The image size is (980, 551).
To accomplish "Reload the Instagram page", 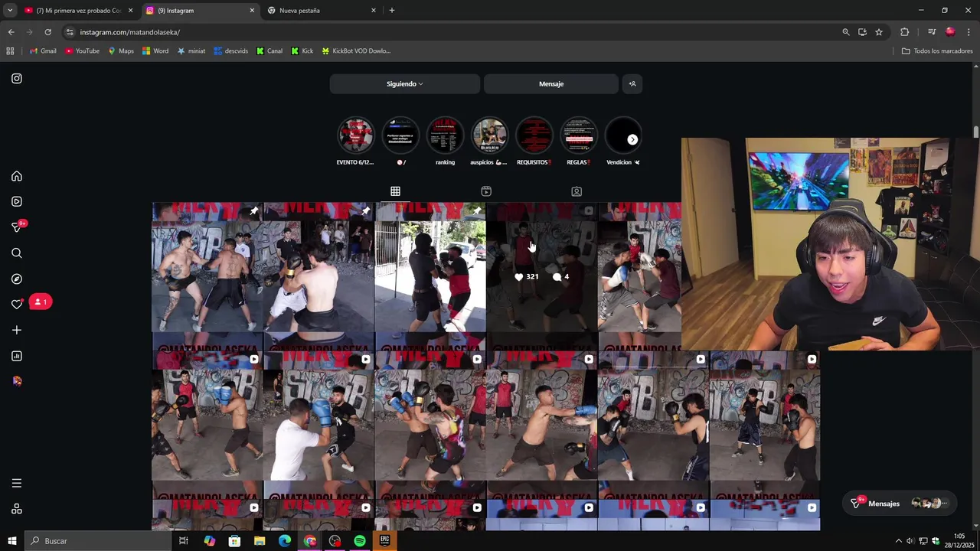I will (x=47, y=32).
